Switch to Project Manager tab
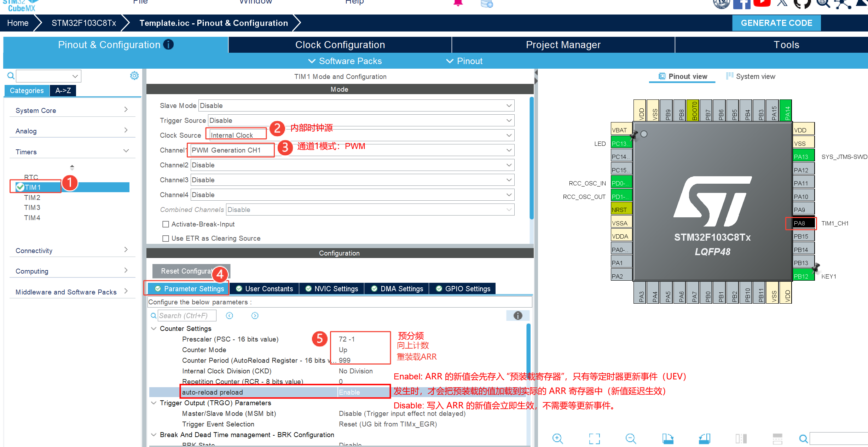 tap(563, 45)
